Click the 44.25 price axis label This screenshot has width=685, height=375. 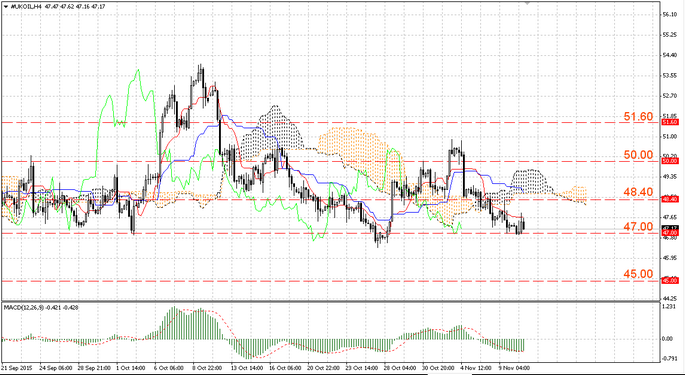coord(669,298)
